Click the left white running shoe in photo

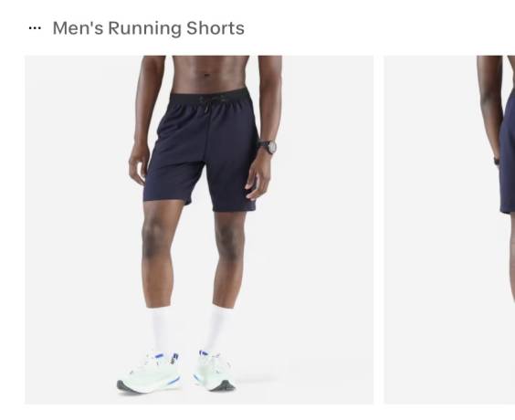[x=149, y=373]
